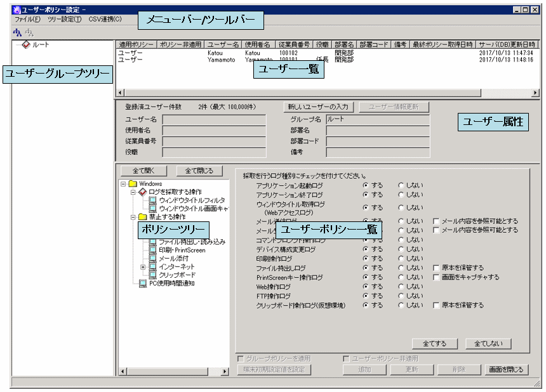Click the ユーザー名 input field
This screenshot has height=392, width=546.
(x=214, y=119)
